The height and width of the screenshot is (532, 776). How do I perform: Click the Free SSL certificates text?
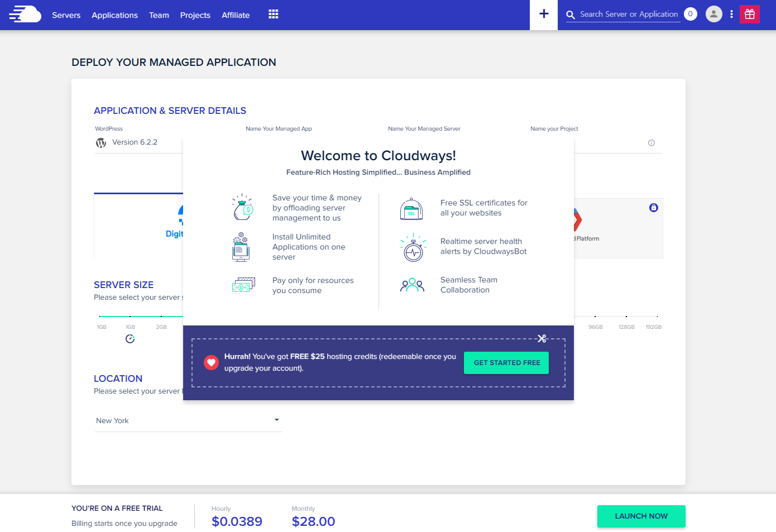pyautogui.click(x=484, y=208)
